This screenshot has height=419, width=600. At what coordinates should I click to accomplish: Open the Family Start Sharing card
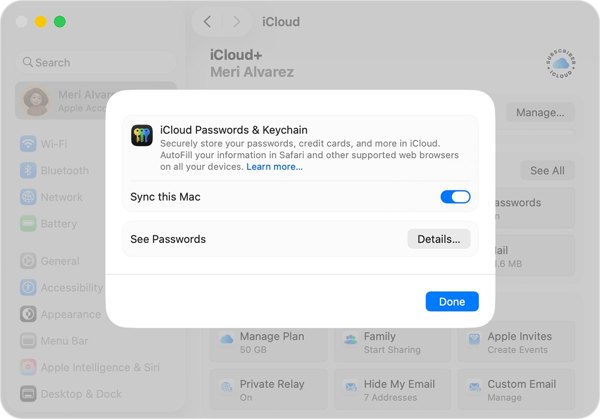click(x=392, y=342)
